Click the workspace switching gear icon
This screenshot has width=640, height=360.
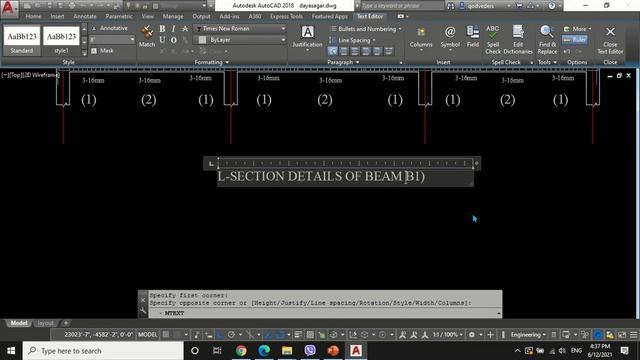point(473,334)
